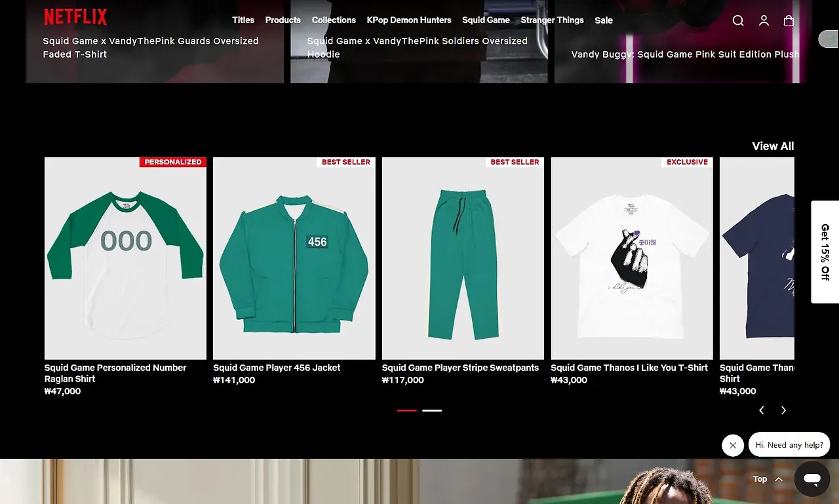Image resolution: width=839 pixels, height=504 pixels.
Task: Go to next carousel products arrow
Action: tap(783, 410)
